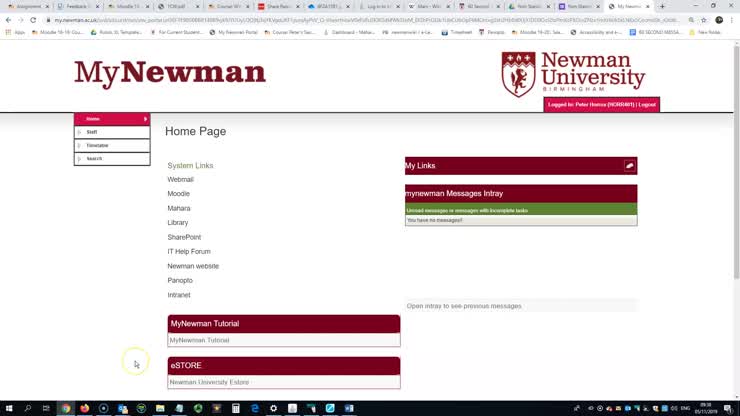740x416 pixels.
Task: Open Chrome's three-dot menu
Action: click(x=732, y=20)
